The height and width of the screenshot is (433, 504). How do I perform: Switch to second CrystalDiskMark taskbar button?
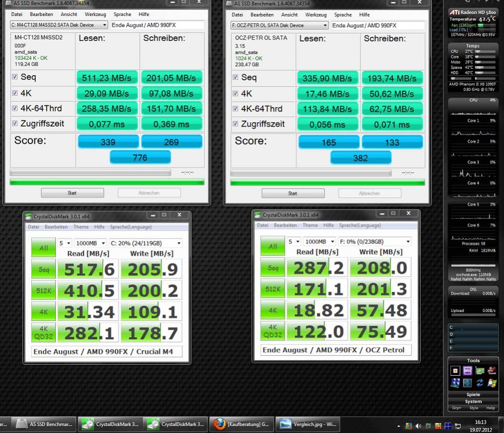coord(176,425)
